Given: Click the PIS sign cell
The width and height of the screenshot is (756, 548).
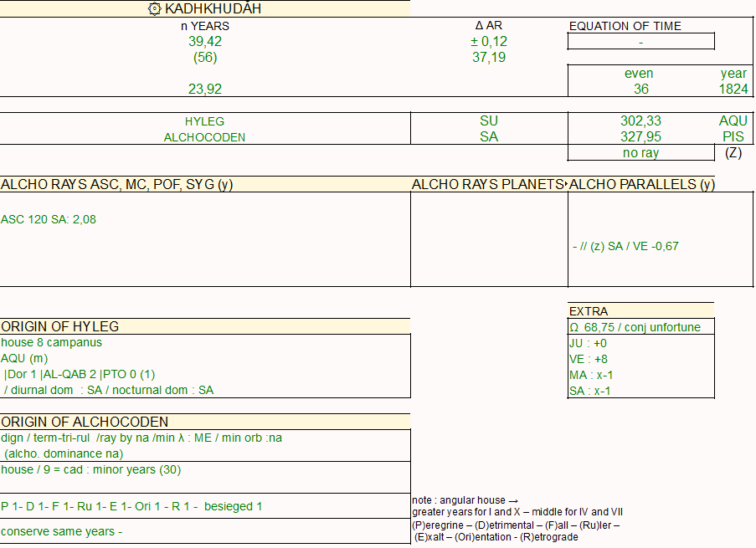Looking at the screenshot, I should coord(733,137).
